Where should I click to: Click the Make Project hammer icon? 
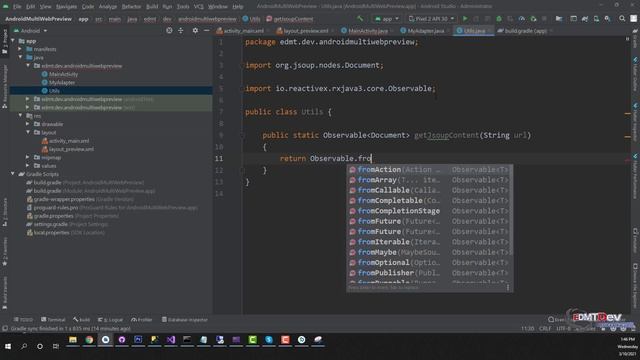[x=360, y=19]
